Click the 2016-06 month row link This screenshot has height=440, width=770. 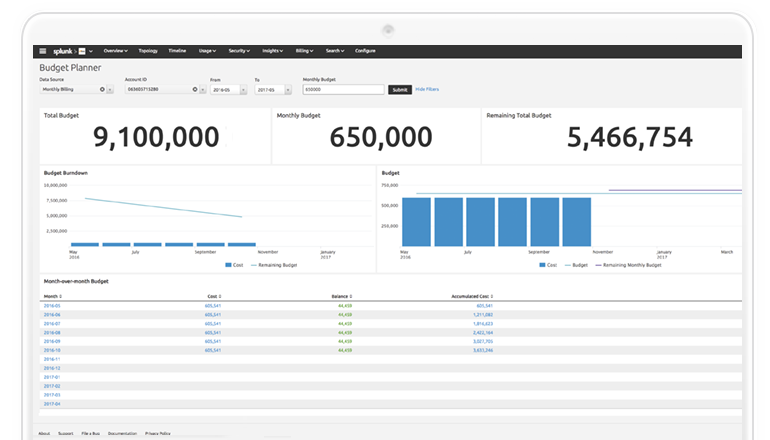[52, 315]
